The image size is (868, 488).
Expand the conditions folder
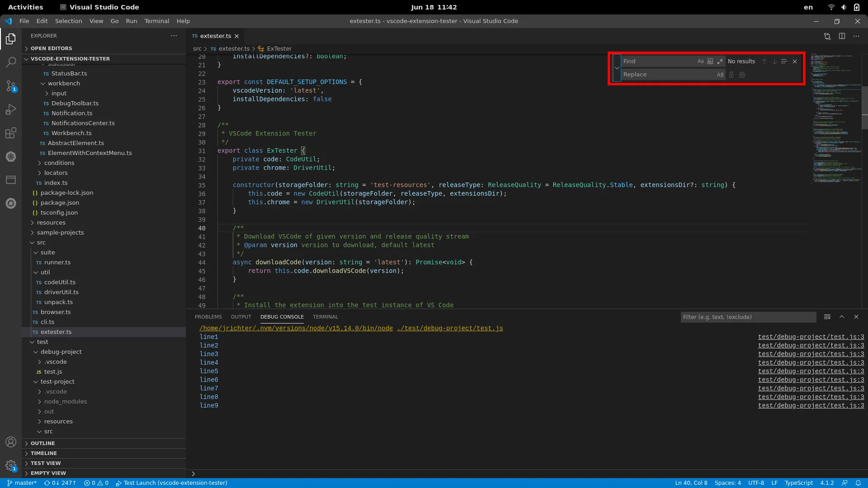pos(104,163)
